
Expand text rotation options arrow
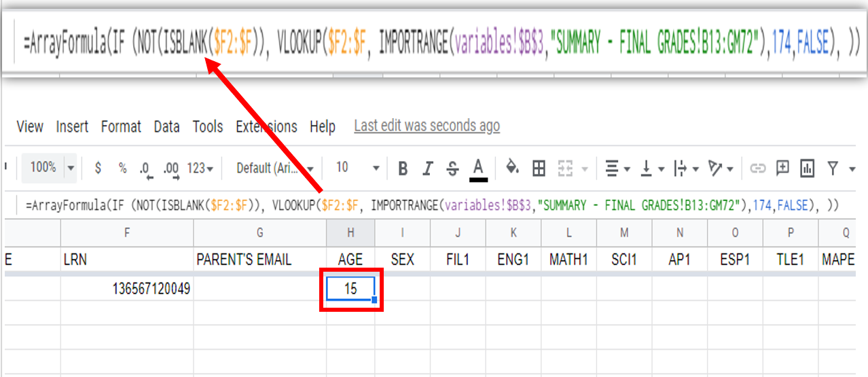click(731, 168)
